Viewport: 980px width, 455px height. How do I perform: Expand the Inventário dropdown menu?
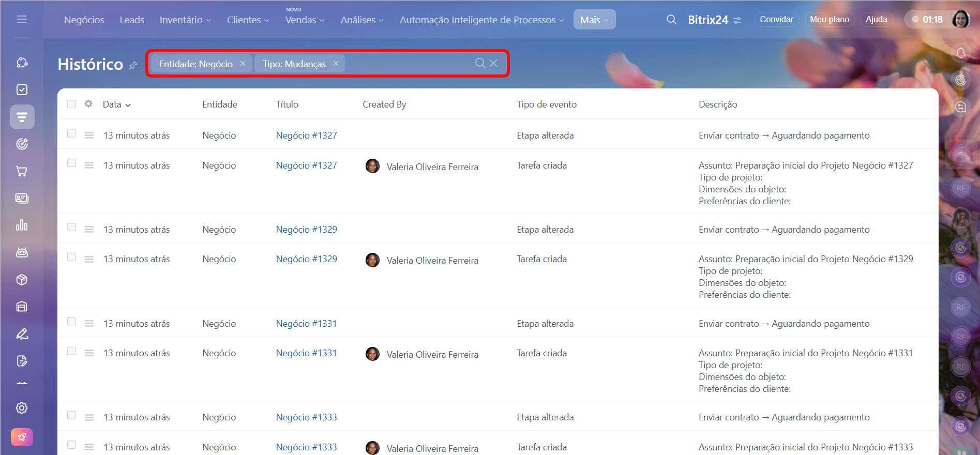(x=185, y=20)
